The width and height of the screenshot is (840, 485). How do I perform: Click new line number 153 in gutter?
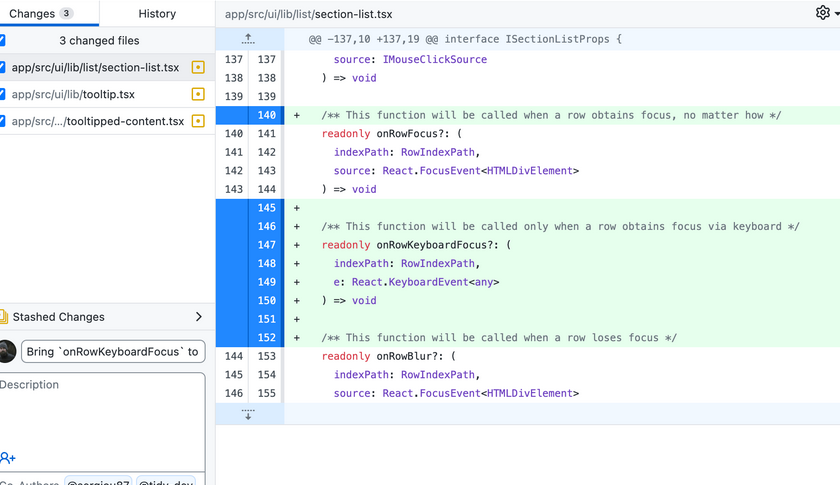pyautogui.click(x=267, y=356)
